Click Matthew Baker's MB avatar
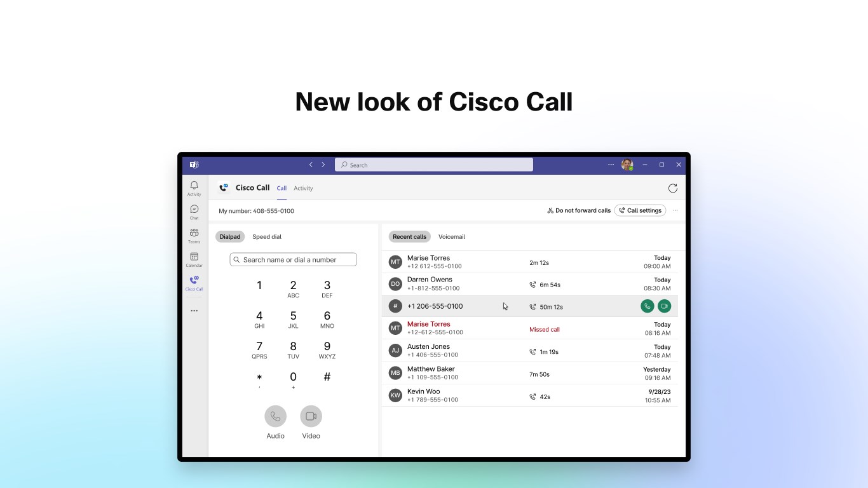 (x=395, y=373)
